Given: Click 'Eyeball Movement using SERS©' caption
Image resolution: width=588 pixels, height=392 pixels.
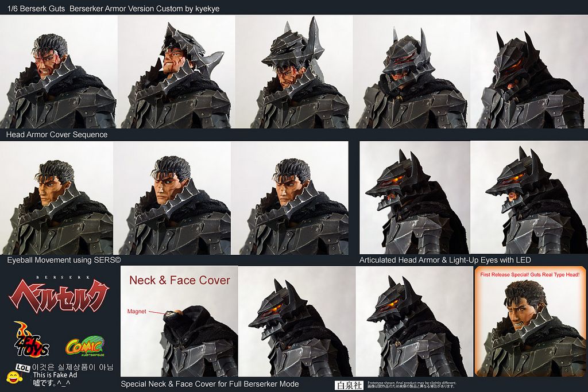Looking at the screenshot, I should point(64,260).
